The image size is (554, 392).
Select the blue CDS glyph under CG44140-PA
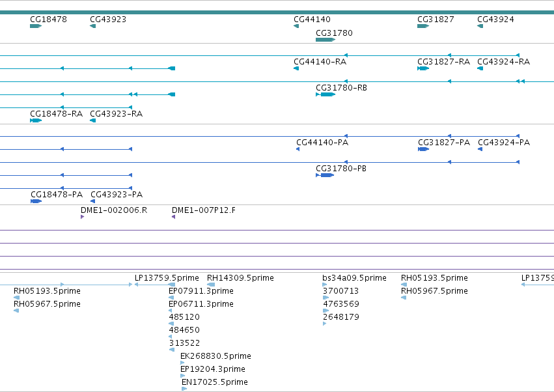point(298,149)
